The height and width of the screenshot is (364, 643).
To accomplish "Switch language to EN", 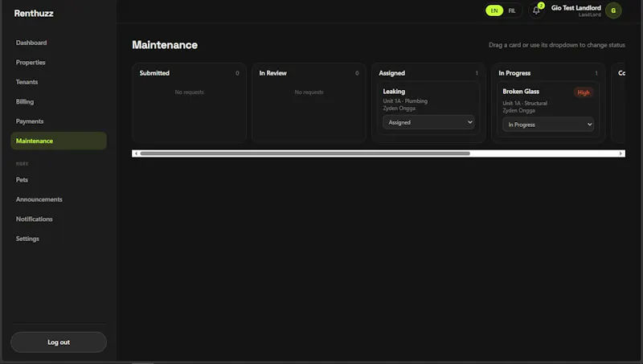I will pyautogui.click(x=494, y=10).
